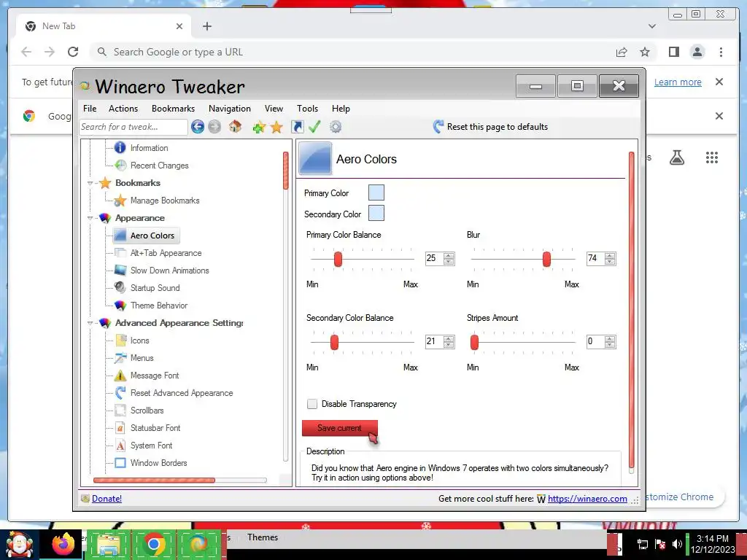Bookmark this tab with Chrome's star icon
This screenshot has height=560, width=747.
coord(645,52)
